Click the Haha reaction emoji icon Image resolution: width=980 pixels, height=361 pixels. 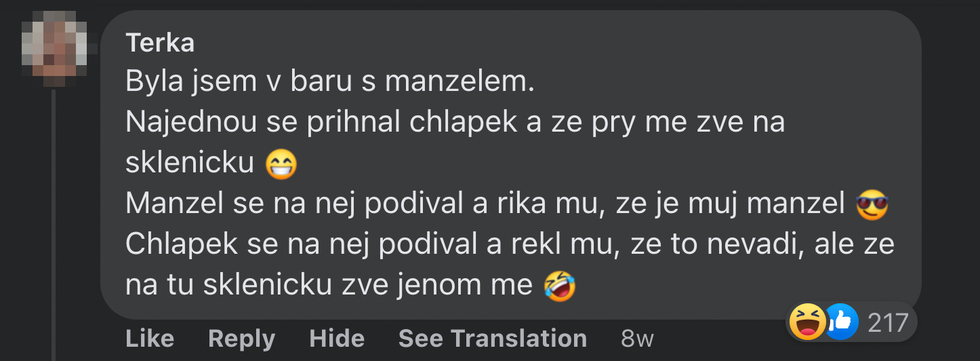pyautogui.click(x=807, y=322)
